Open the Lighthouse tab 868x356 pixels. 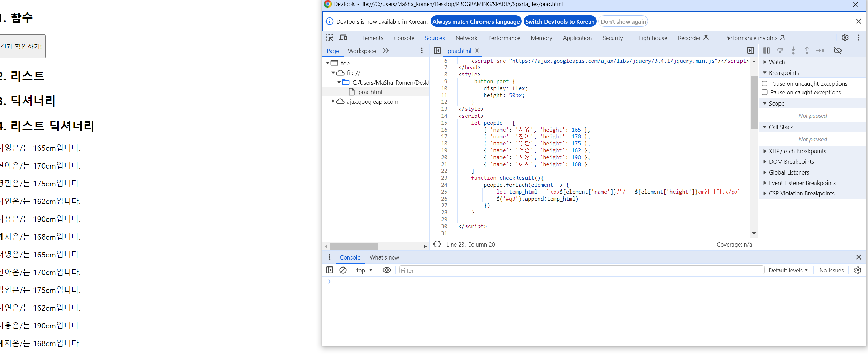coord(653,38)
